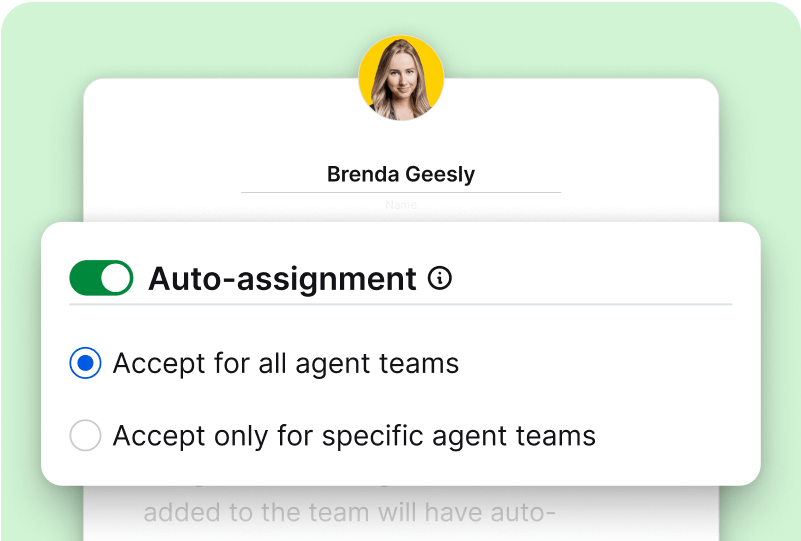Click the blue dot in the selected radio

85,363
